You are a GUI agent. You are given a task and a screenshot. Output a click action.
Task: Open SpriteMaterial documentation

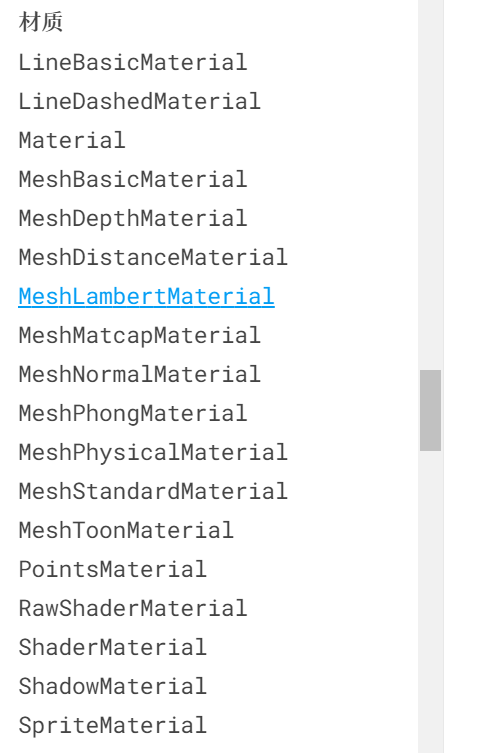tap(112, 725)
